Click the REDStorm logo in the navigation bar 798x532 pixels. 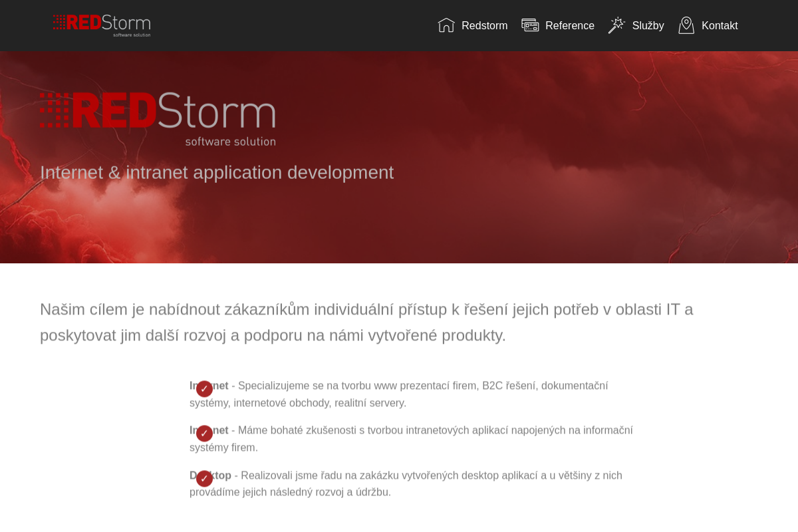[x=102, y=25]
